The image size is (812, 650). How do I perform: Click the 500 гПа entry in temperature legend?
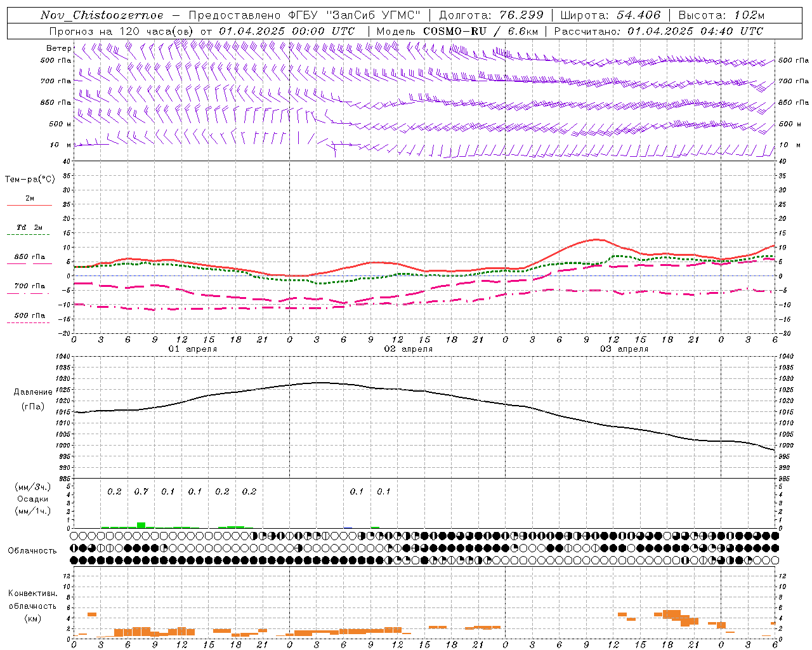(x=29, y=315)
